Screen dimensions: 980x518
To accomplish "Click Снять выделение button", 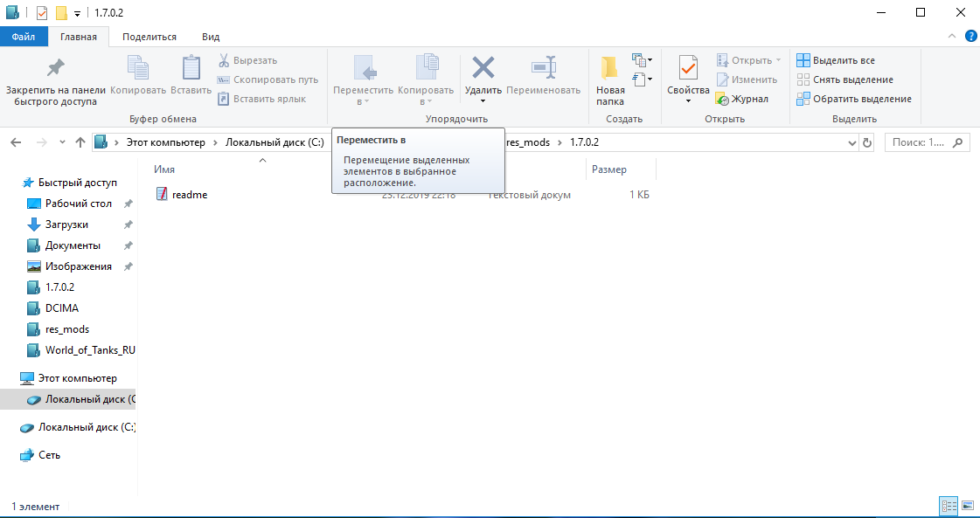I will pos(844,79).
